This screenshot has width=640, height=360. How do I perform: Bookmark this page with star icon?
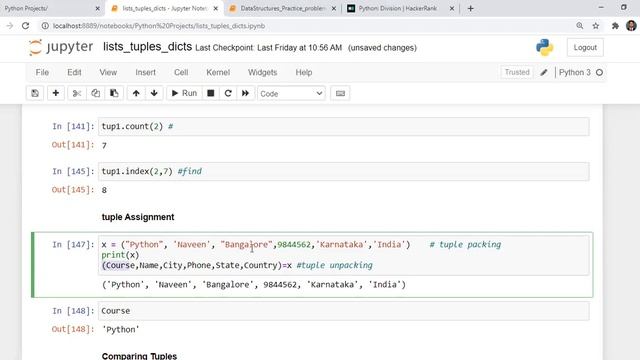click(x=596, y=26)
